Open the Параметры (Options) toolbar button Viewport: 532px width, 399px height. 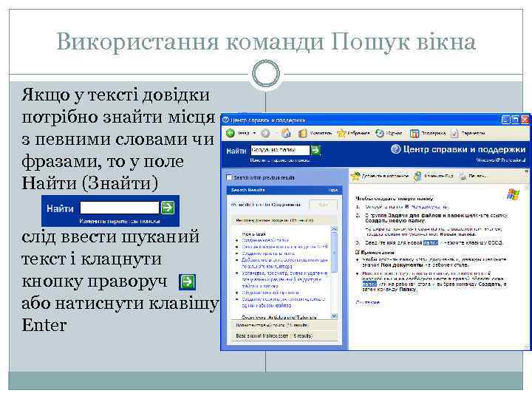(468, 133)
